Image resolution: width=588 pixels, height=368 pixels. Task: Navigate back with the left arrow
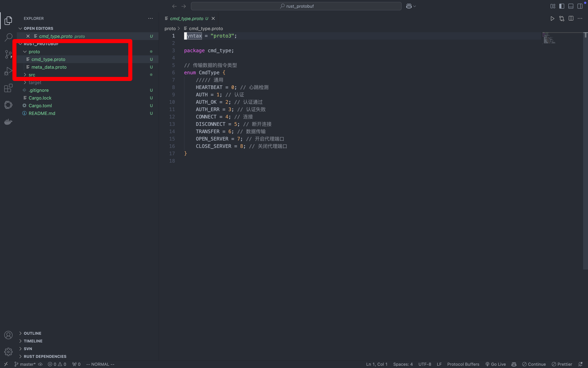(174, 6)
